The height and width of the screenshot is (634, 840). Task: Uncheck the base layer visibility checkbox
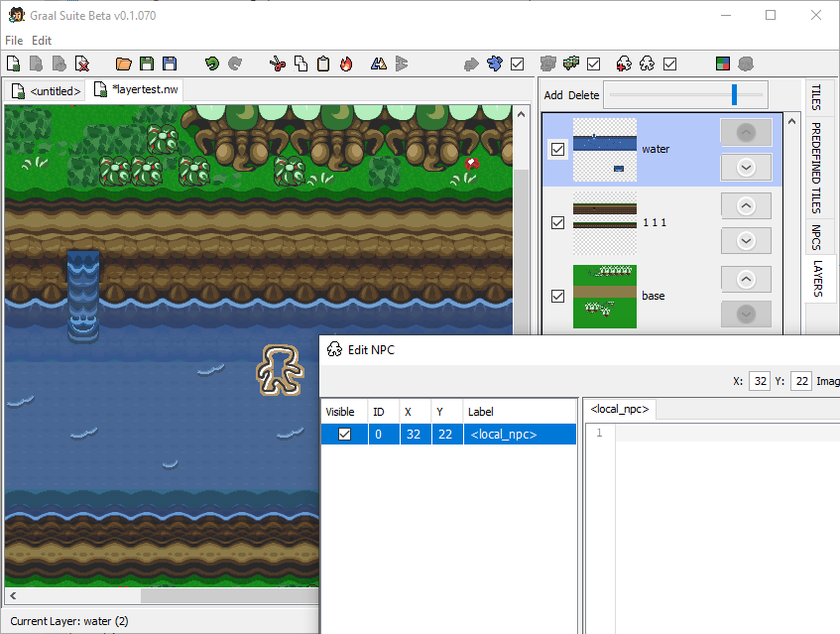pyautogui.click(x=557, y=296)
